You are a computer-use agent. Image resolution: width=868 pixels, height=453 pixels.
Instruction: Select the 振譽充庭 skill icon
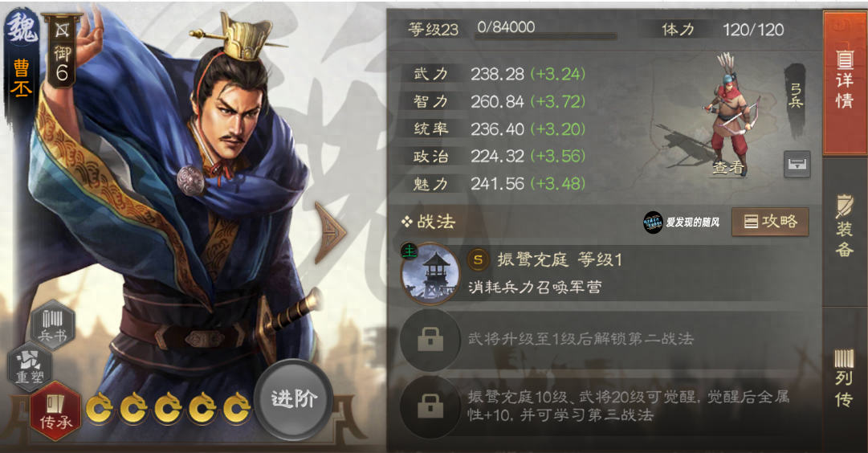(x=430, y=274)
